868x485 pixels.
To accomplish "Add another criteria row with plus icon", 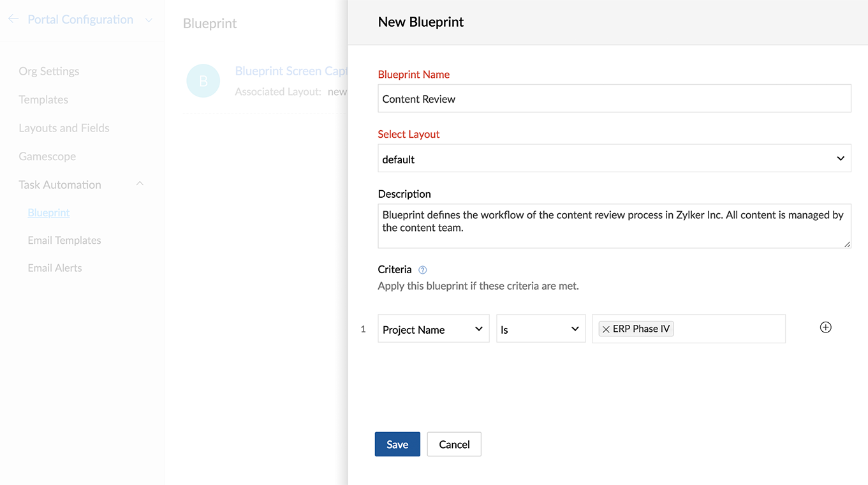I will coord(825,327).
